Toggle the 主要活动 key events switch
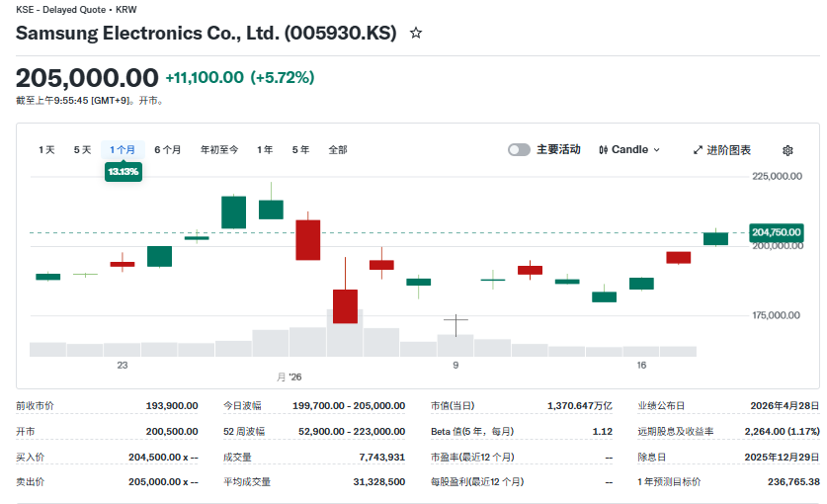 click(519, 150)
